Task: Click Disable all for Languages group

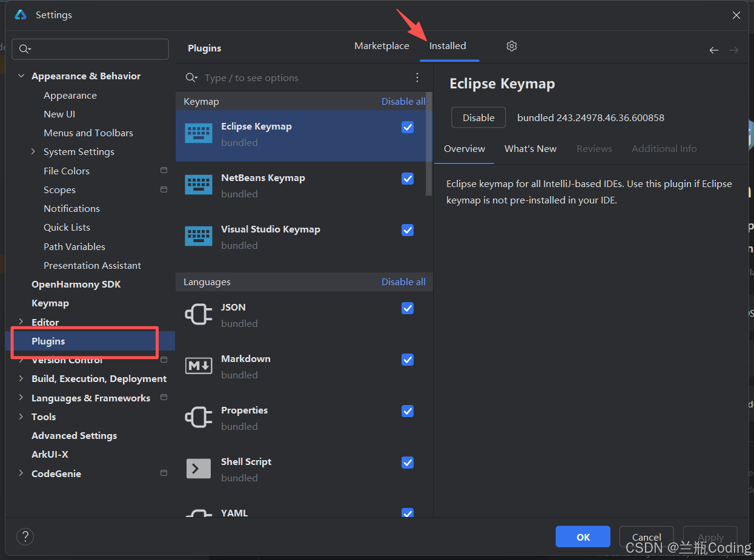Action: pyautogui.click(x=403, y=282)
